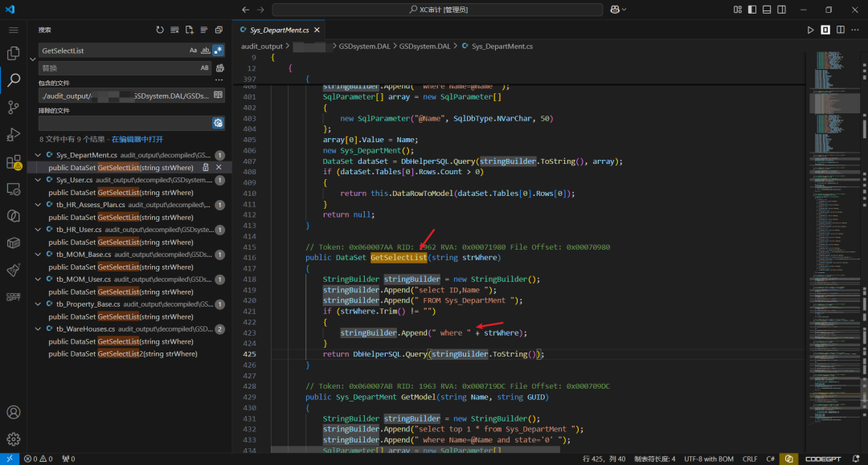Collapse the tb_WareHouses.cs result group
This screenshot has width=868, height=465.
coord(38,329)
